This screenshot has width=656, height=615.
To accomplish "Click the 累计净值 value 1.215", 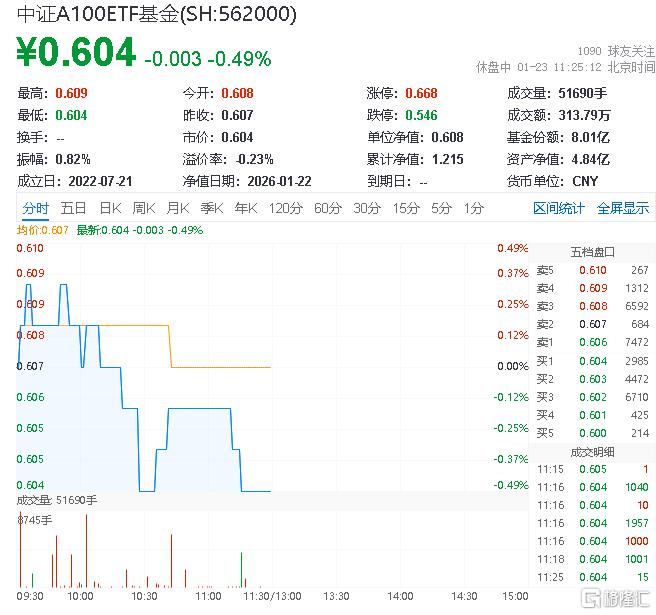I will (x=448, y=159).
